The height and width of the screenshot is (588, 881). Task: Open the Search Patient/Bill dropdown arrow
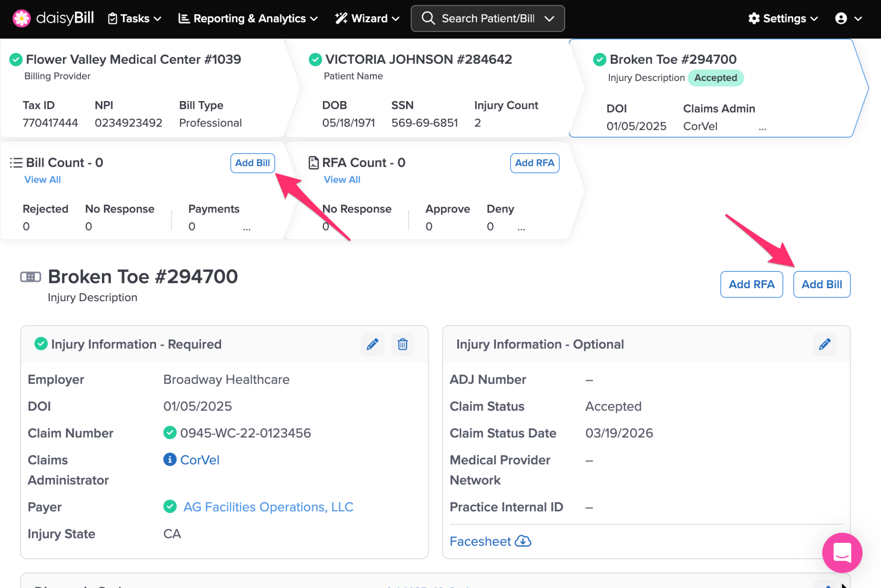pos(549,18)
